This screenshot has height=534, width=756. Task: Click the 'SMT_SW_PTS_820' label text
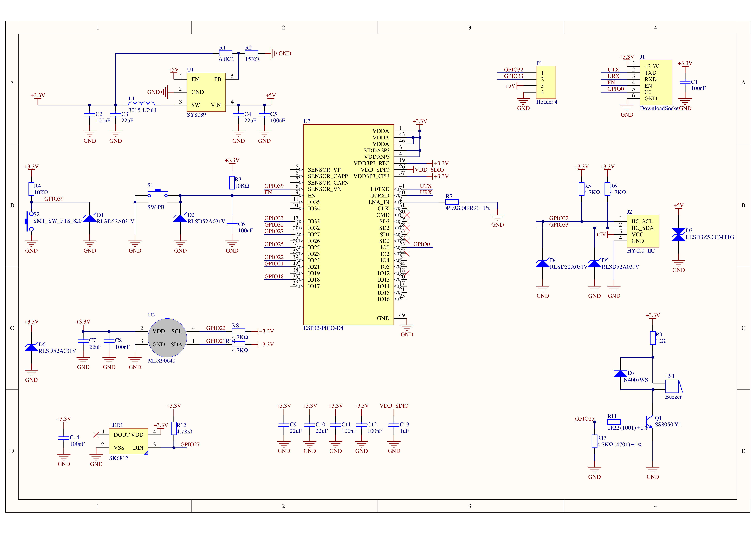[x=57, y=221]
